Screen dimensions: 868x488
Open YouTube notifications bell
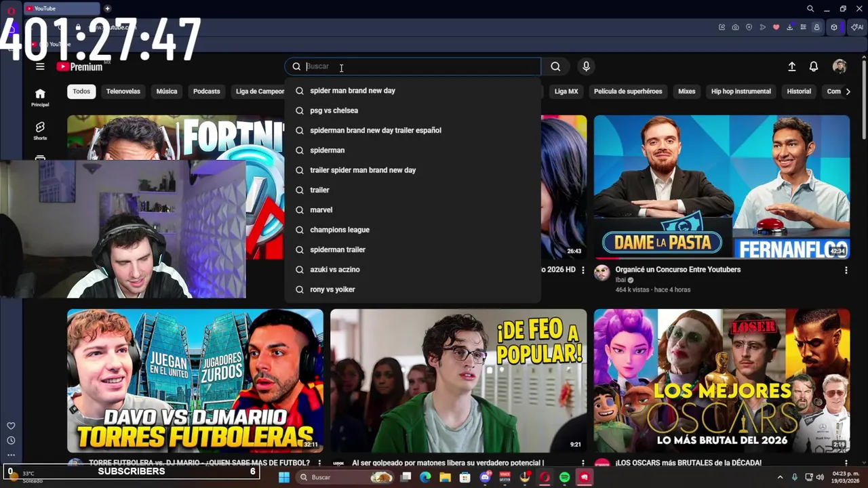pyautogui.click(x=814, y=66)
